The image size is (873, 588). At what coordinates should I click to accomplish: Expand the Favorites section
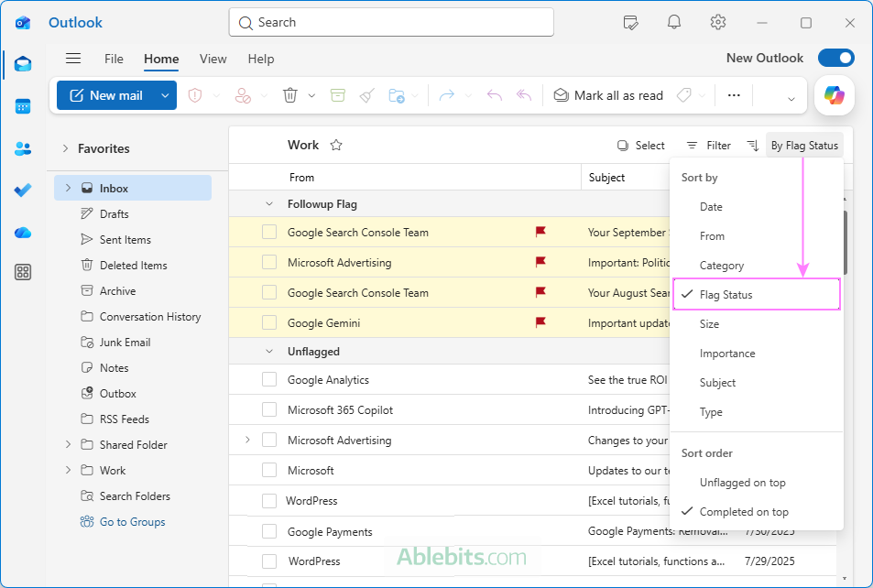coord(66,148)
